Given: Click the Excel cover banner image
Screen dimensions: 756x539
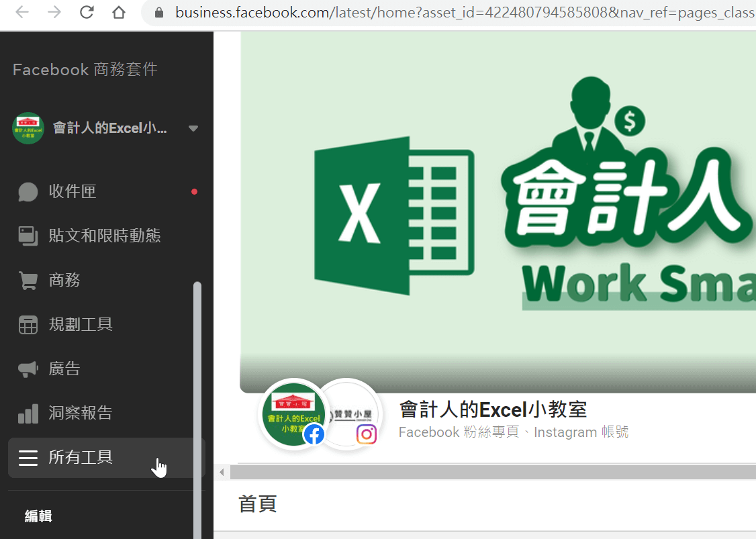Looking at the screenshot, I should click(x=498, y=212).
